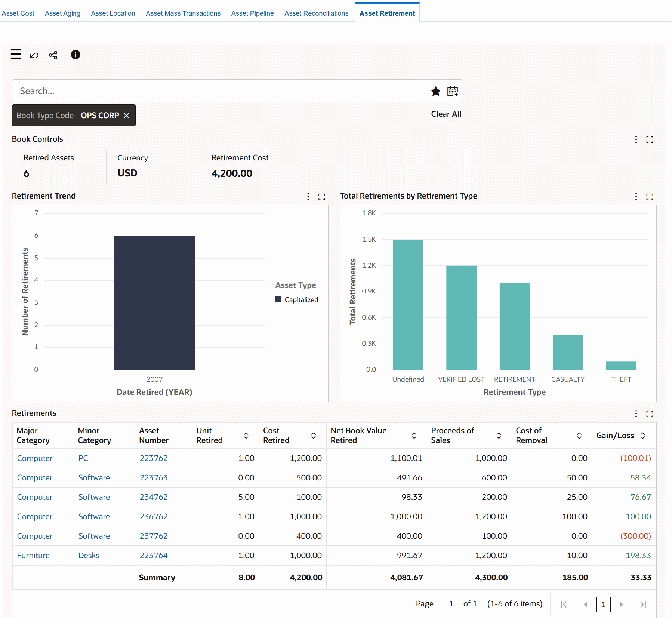Click the Clear All link
Screen dimensions: 672x618
[x=446, y=114]
